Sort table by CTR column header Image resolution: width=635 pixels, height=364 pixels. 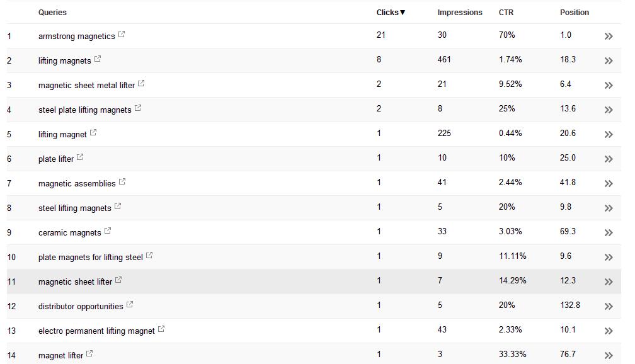pos(506,13)
